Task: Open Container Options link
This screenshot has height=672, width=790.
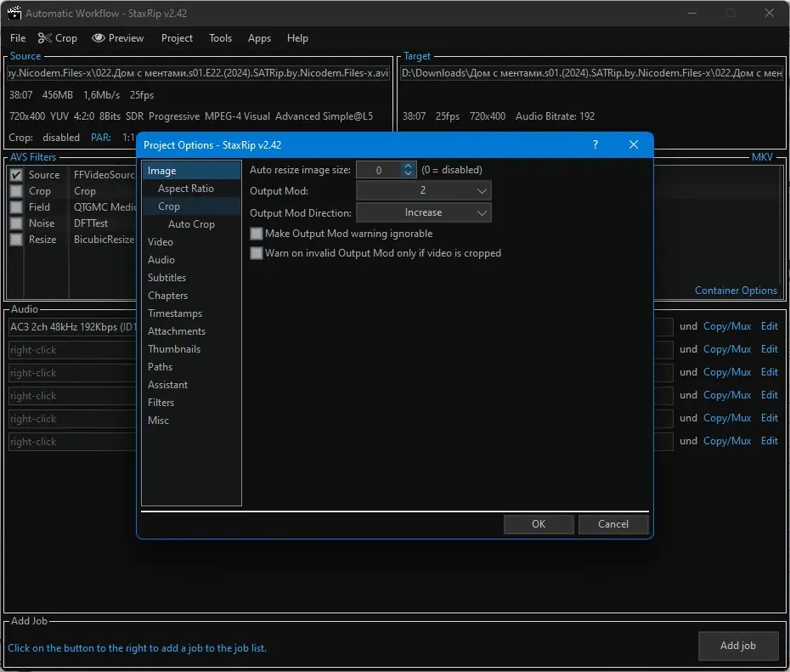Action: (x=736, y=291)
